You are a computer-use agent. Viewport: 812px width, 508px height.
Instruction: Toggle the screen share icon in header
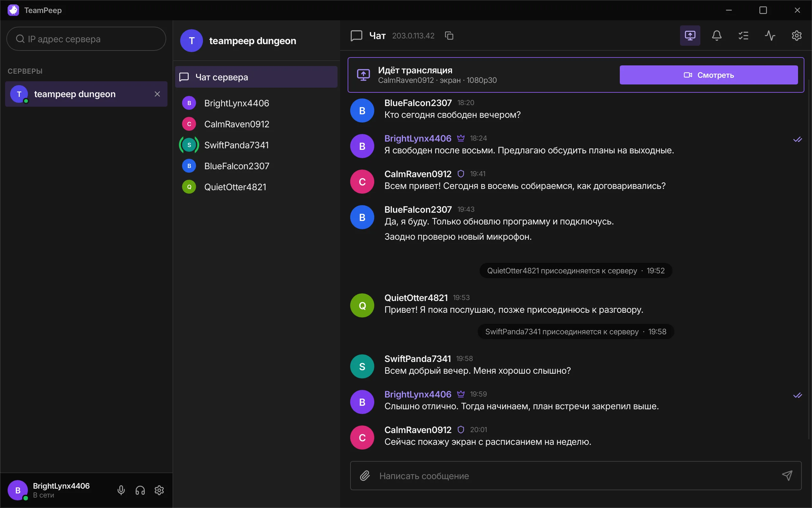tap(690, 36)
